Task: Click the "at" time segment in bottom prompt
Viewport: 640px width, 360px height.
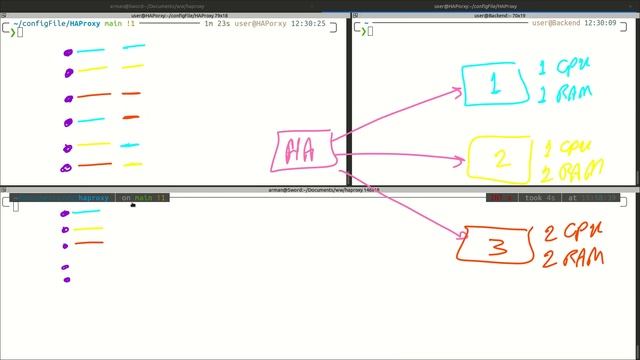Action: click(x=591, y=198)
